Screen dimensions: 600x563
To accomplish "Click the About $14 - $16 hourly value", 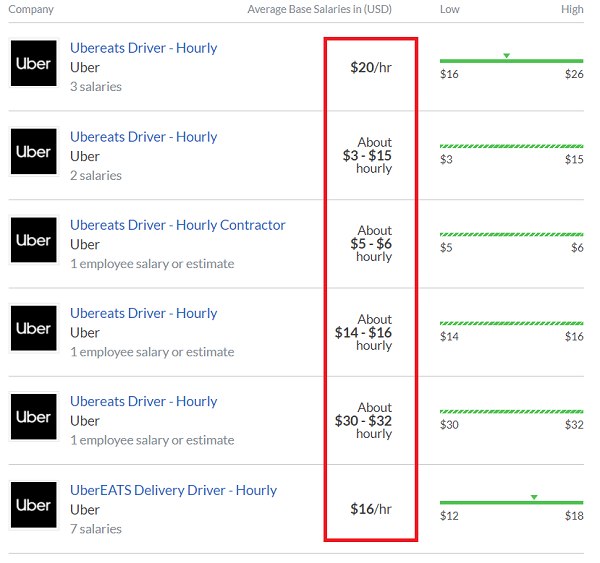I will (364, 332).
